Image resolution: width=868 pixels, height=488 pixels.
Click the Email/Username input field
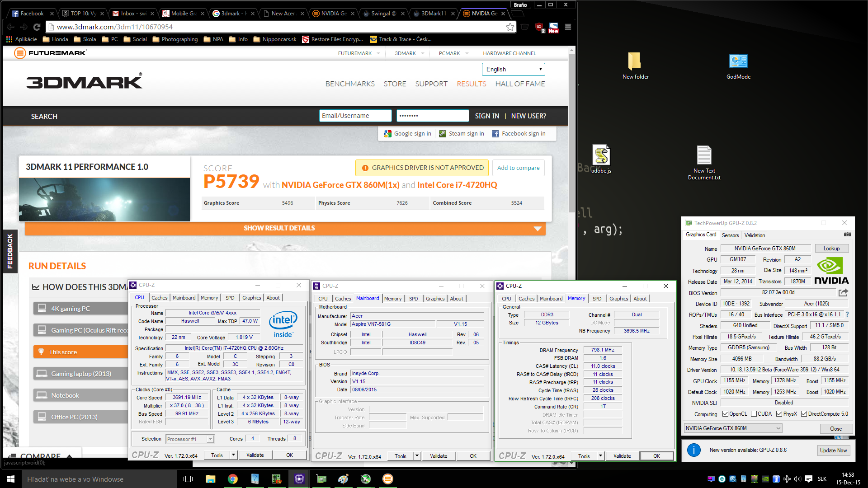point(355,116)
